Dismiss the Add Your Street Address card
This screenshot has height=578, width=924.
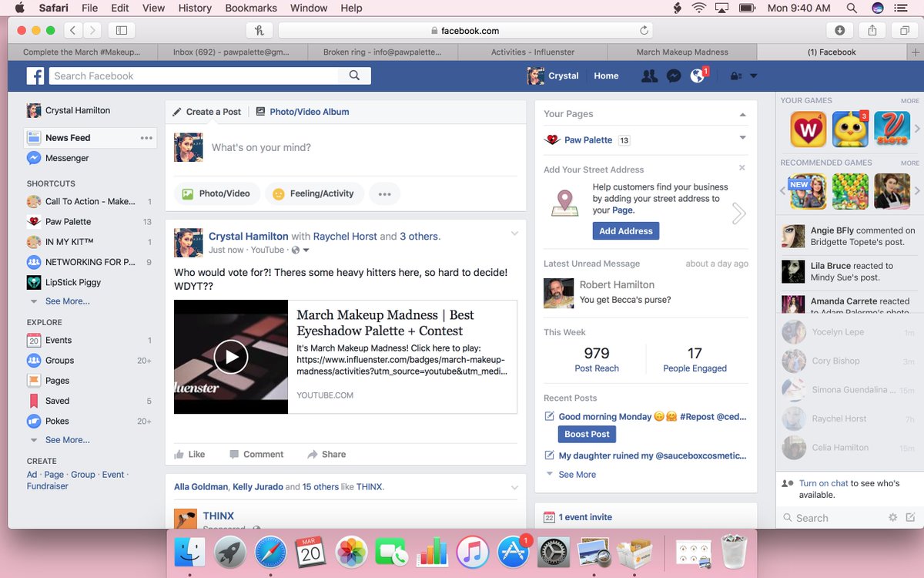pos(742,167)
